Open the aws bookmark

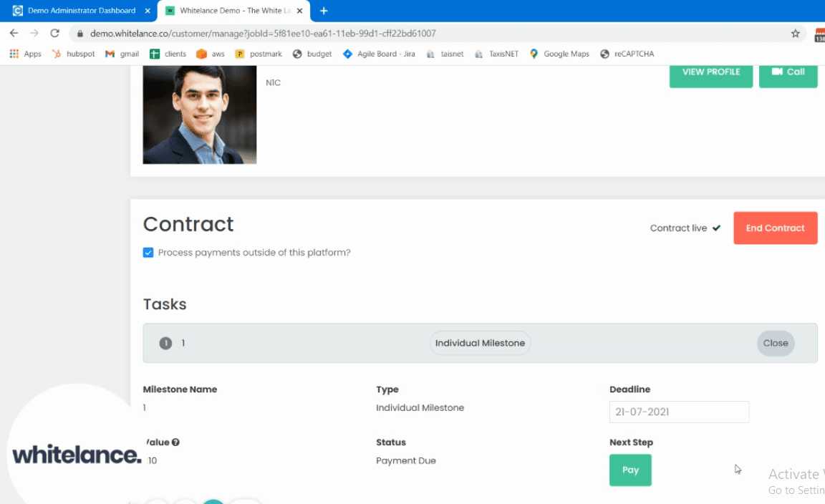point(211,54)
